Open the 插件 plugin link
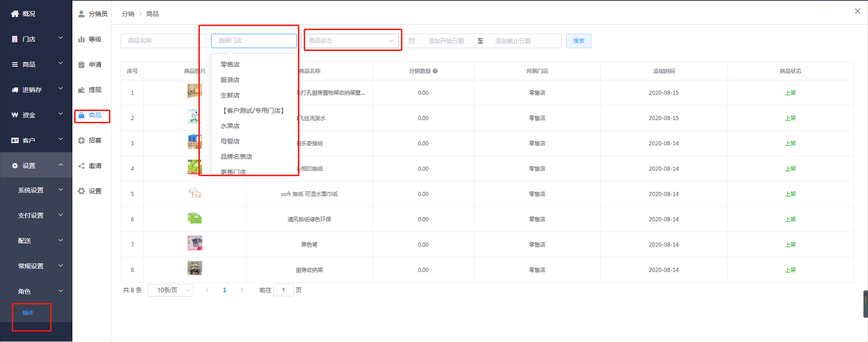 (28, 313)
